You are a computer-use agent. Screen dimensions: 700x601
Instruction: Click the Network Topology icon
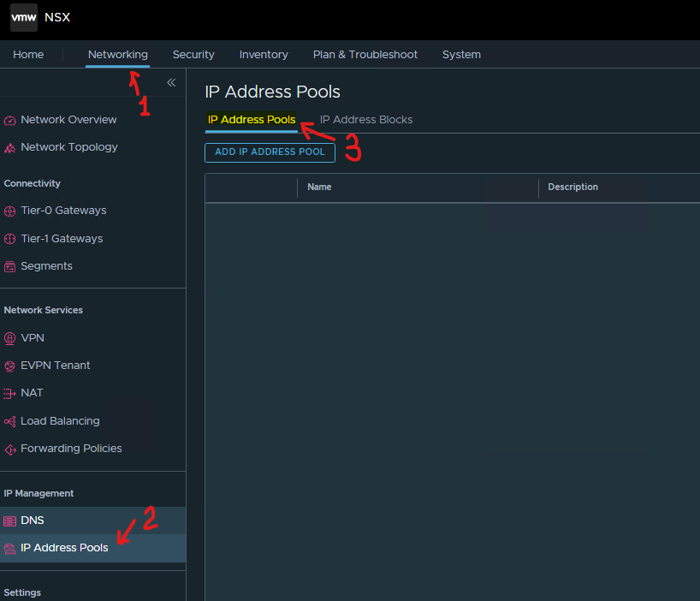click(x=10, y=147)
